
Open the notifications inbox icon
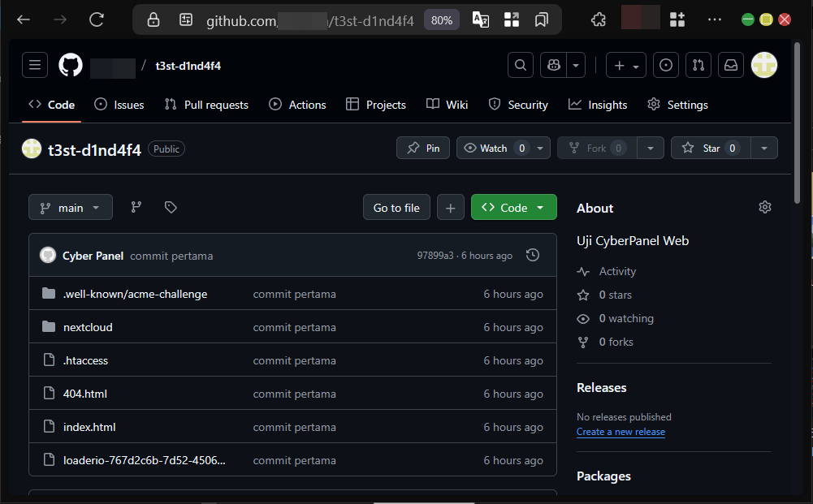[x=731, y=66]
